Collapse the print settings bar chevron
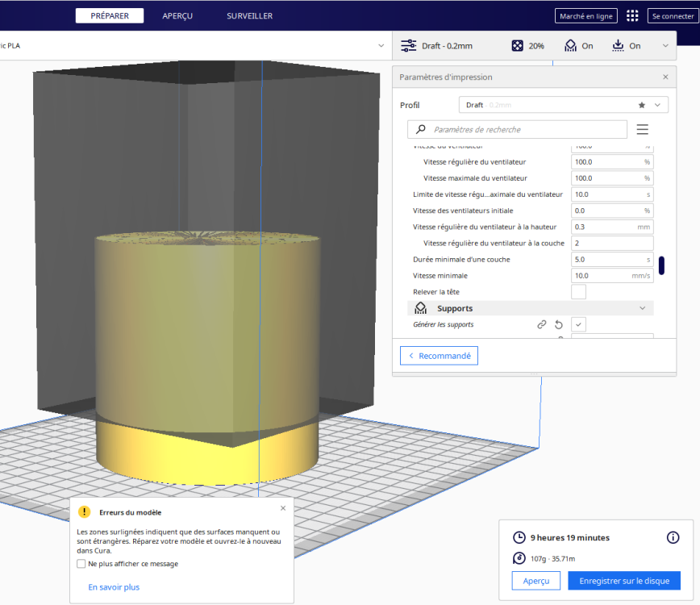 tap(665, 46)
